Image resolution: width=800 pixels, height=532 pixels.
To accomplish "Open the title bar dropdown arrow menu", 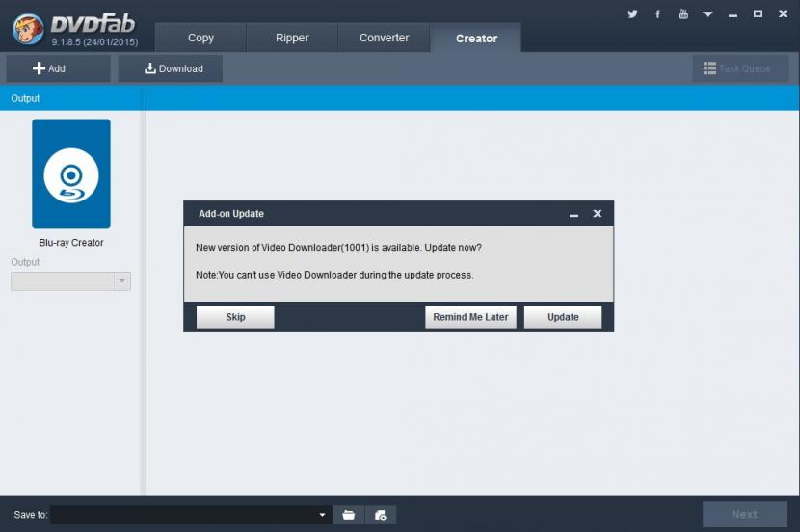I will (707, 14).
